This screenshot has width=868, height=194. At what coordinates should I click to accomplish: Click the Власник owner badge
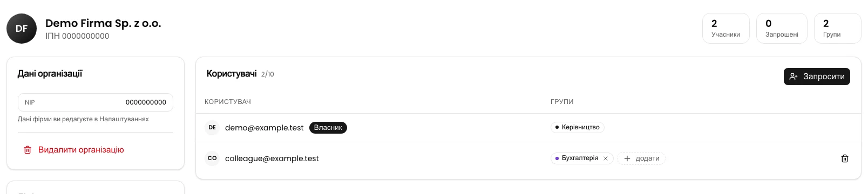click(x=328, y=128)
